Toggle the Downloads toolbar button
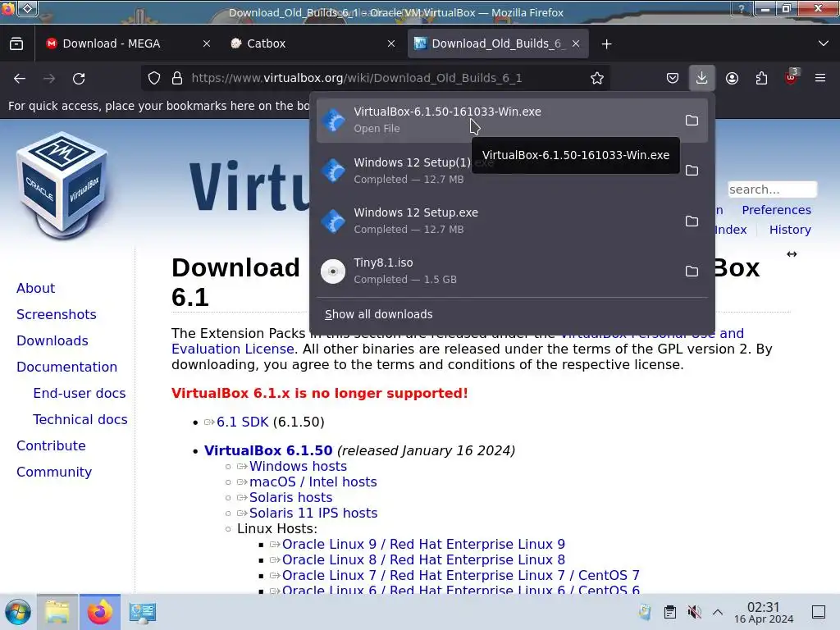Viewport: 840px width, 630px height. tap(702, 78)
